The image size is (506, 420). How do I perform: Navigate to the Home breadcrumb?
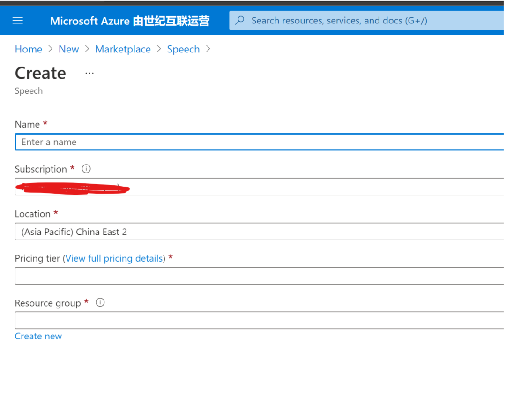pos(28,49)
